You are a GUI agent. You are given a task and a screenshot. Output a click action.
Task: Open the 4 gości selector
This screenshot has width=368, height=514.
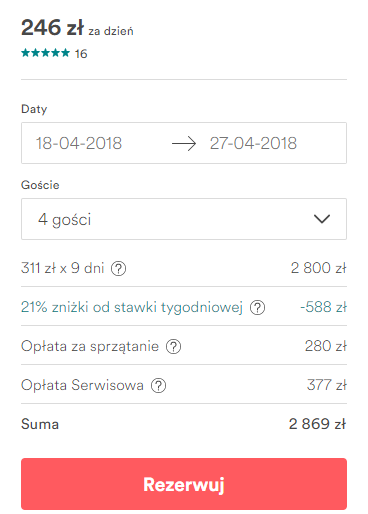coord(184,219)
